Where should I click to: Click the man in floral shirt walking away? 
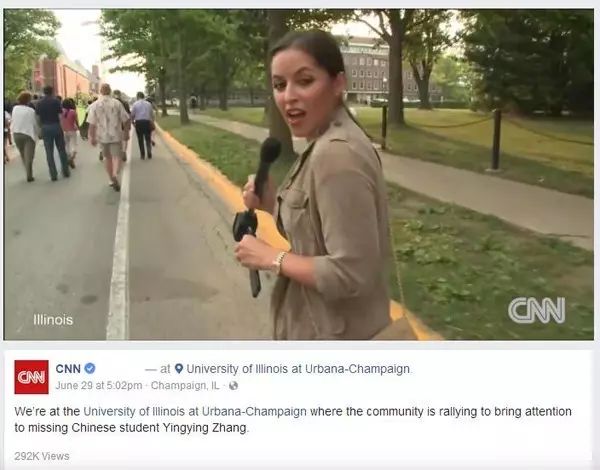click(109, 136)
